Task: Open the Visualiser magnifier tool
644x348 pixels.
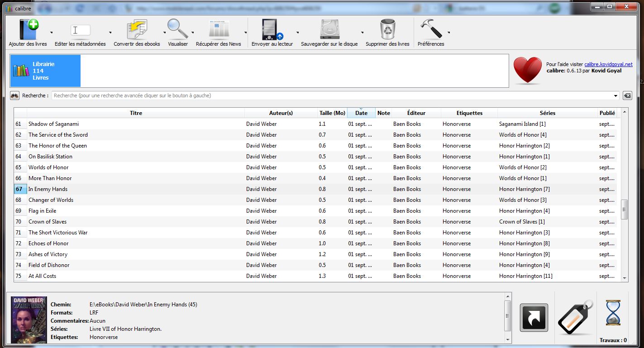Action: click(x=177, y=30)
